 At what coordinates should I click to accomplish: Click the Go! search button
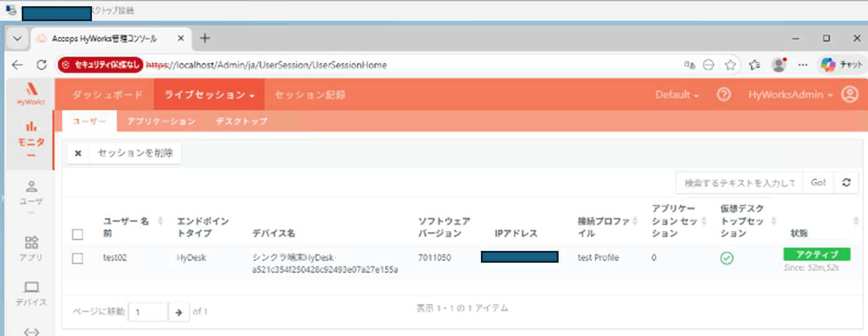point(818,182)
